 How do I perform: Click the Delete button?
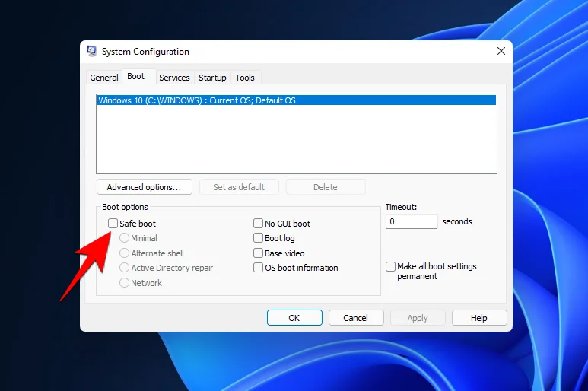[326, 186]
